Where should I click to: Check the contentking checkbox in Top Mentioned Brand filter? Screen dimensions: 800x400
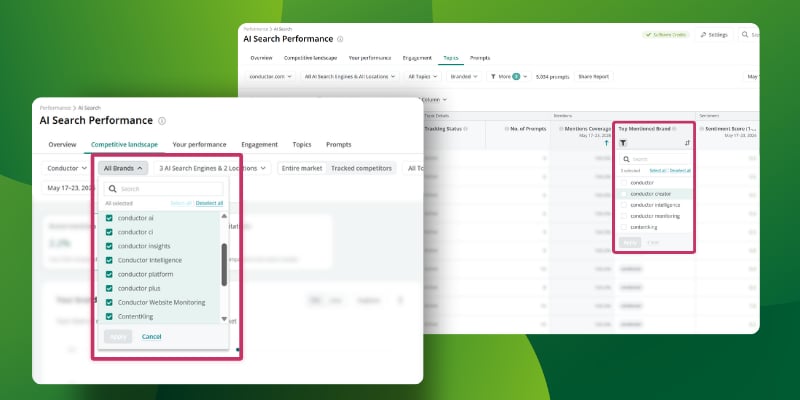click(623, 227)
